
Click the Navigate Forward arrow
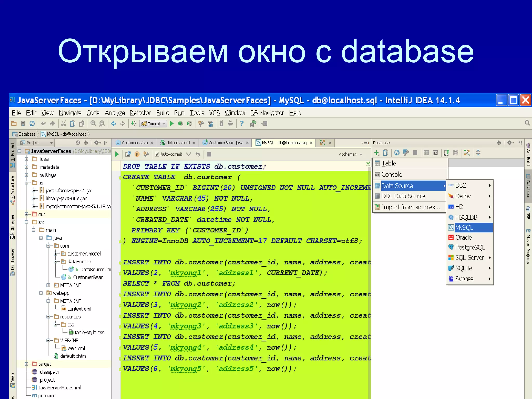tap(123, 124)
